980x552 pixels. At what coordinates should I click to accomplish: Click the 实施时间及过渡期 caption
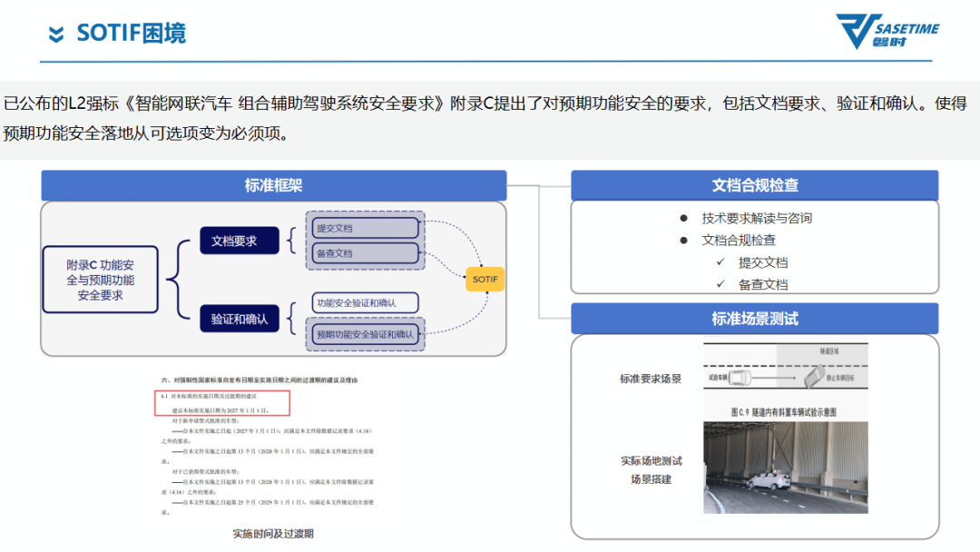point(273,534)
